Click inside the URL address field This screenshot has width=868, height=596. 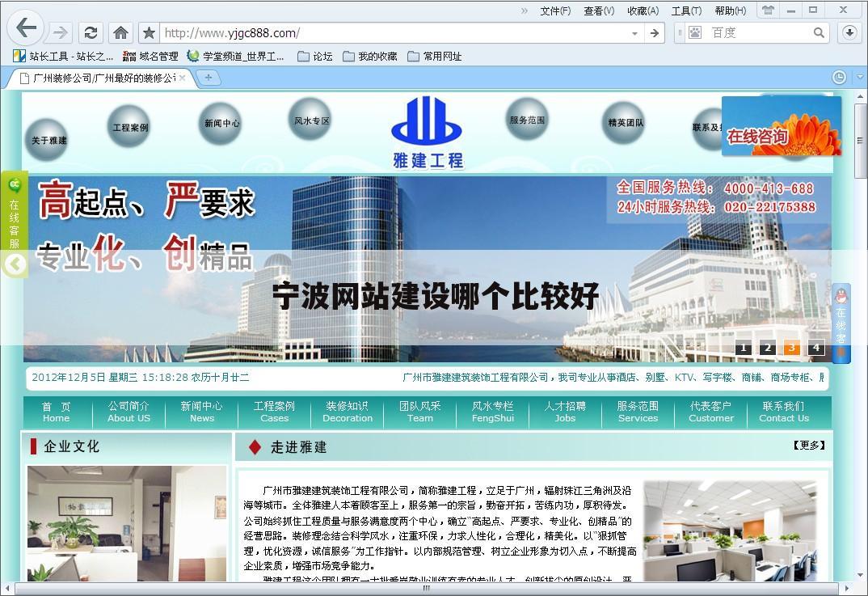coord(364,33)
